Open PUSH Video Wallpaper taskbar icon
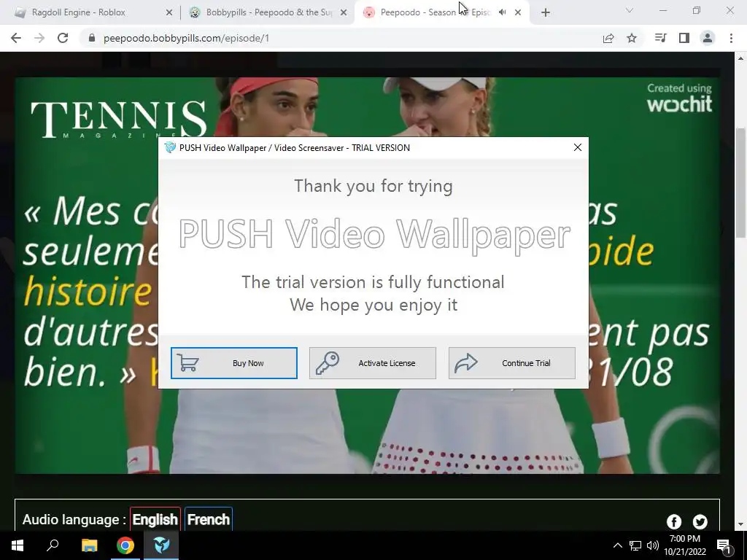 [x=161, y=545]
